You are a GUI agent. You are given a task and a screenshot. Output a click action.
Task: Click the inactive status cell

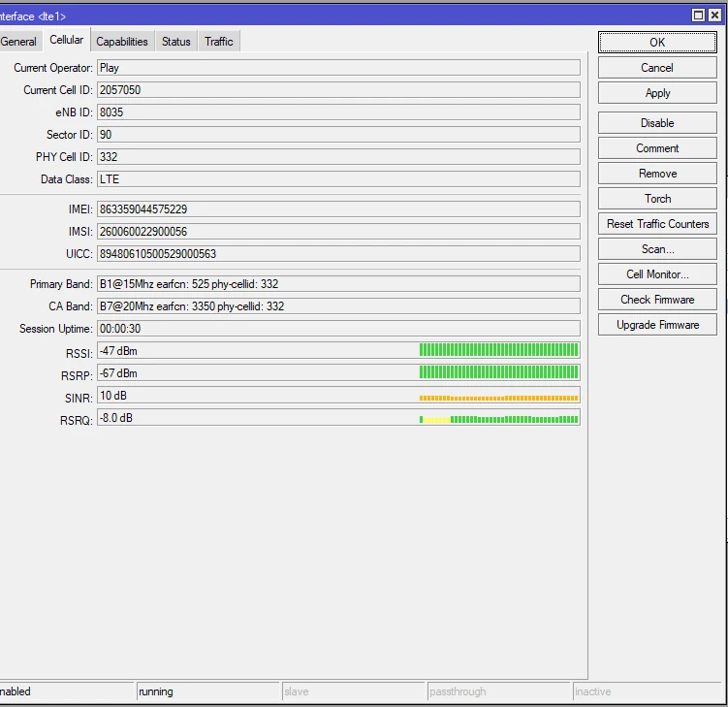pos(648,691)
